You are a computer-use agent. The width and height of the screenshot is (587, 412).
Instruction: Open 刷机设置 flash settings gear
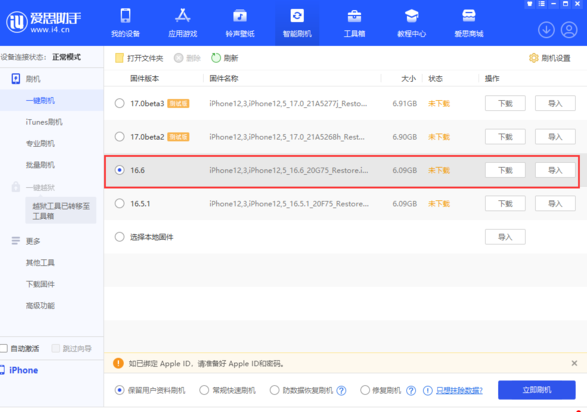(550, 58)
